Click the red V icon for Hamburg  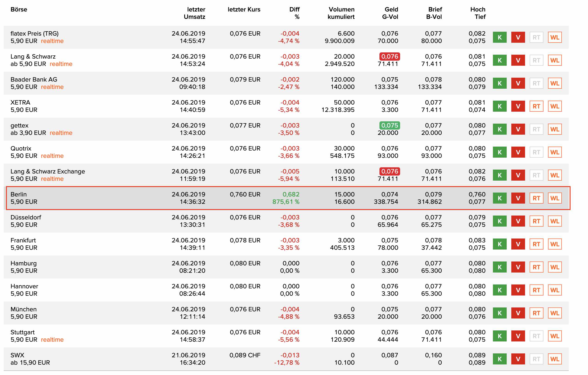click(518, 267)
